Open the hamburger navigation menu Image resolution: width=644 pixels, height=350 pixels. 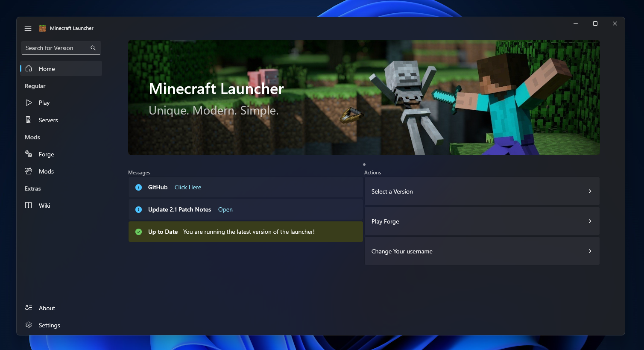tap(28, 28)
